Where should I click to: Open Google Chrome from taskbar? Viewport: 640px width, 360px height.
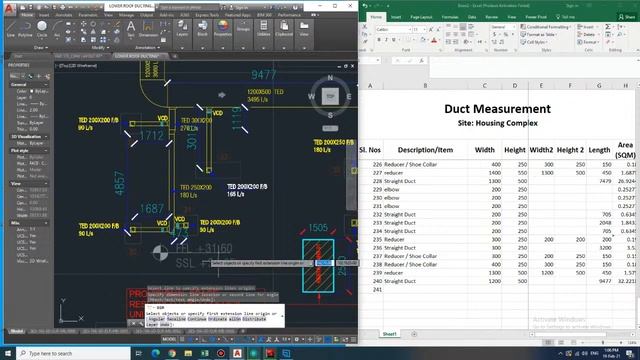tap(172, 353)
